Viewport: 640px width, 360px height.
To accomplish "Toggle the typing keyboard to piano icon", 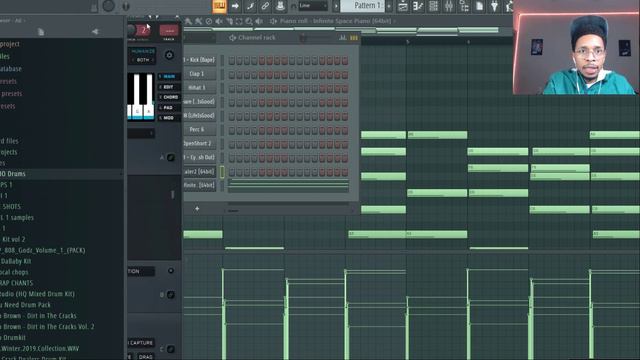I will point(219,6).
